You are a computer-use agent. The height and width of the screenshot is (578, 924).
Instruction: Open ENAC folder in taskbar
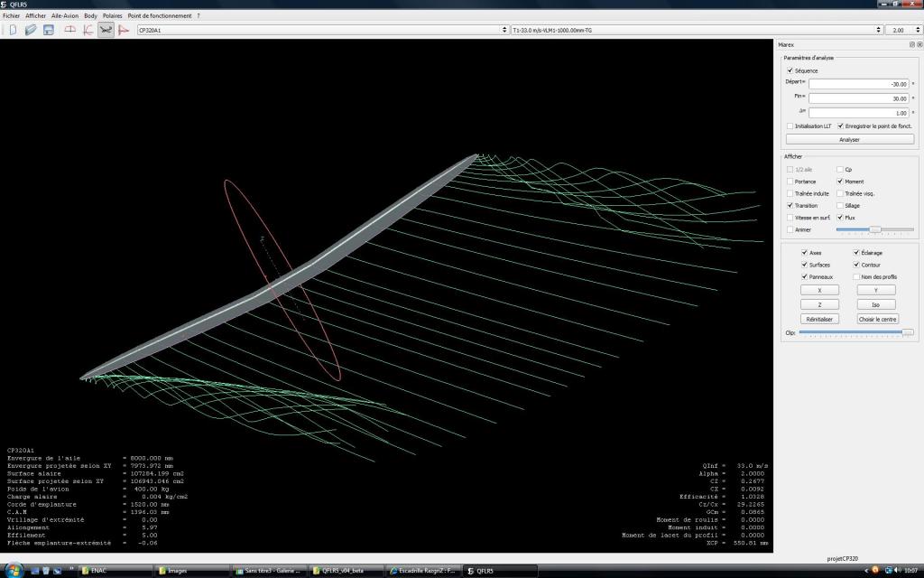click(115, 571)
